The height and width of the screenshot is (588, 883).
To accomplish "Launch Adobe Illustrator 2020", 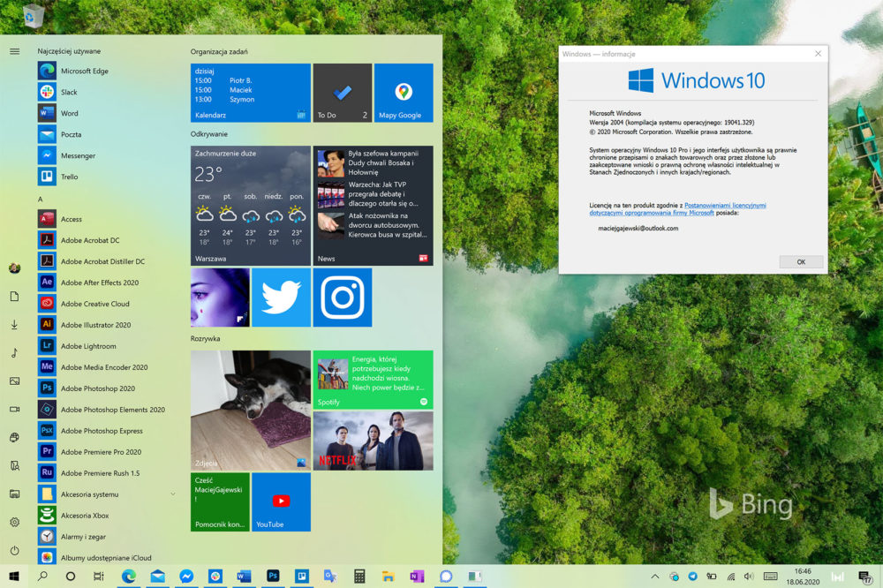I will click(x=107, y=325).
